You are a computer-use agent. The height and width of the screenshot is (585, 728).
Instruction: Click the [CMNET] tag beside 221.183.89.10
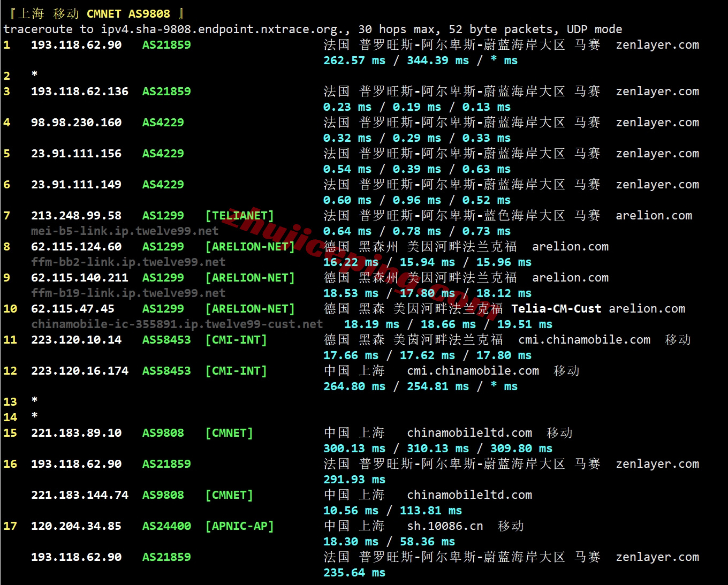click(229, 433)
